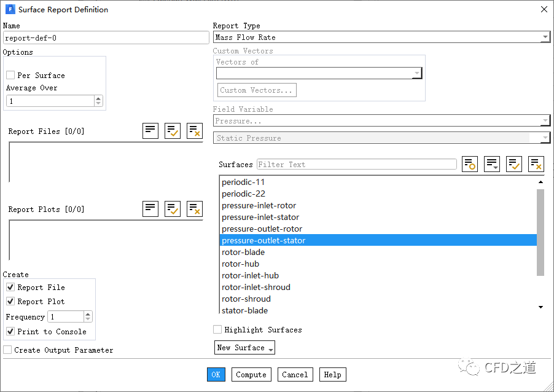
Task: Deselect all Report Plots icon
Action: pyautogui.click(x=195, y=209)
